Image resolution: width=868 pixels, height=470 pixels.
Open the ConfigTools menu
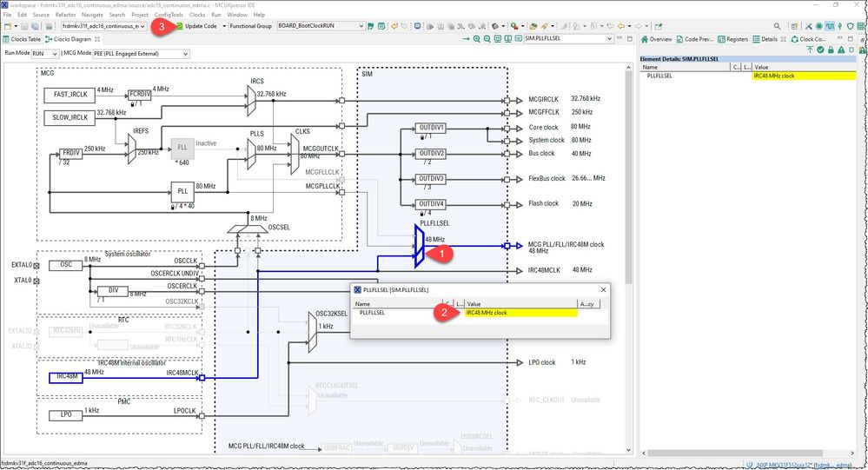pyautogui.click(x=169, y=15)
